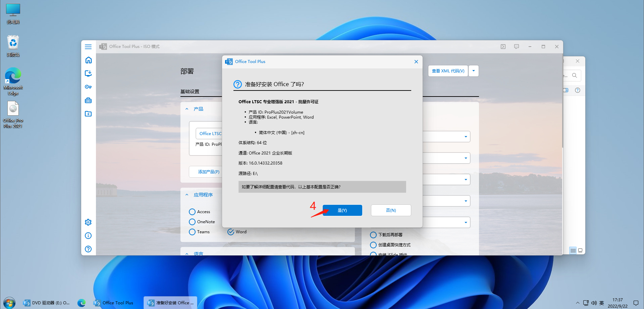Click the 添加产品(P) button

point(205,172)
